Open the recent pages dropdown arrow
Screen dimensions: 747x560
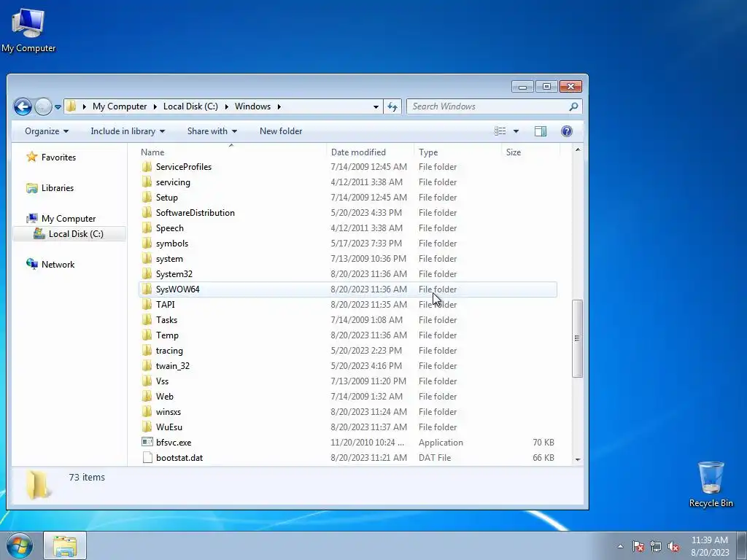point(58,106)
